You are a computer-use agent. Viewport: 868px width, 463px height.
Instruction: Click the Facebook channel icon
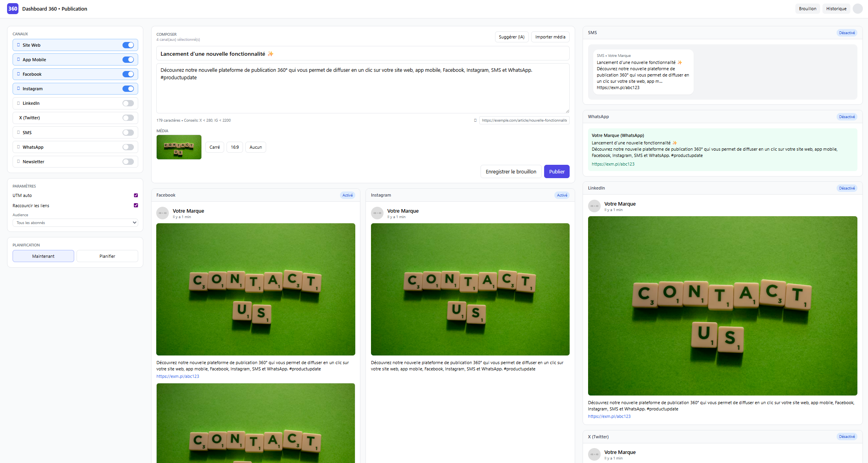point(18,74)
